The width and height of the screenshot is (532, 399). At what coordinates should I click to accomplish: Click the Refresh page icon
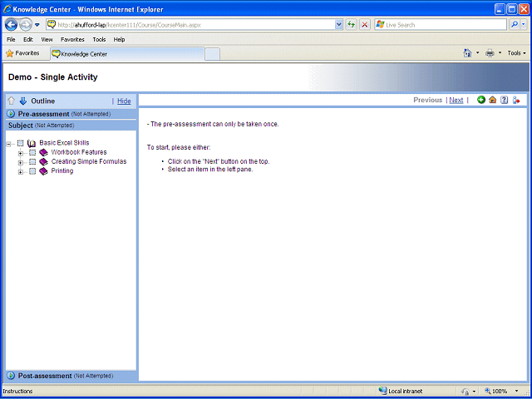coord(351,24)
